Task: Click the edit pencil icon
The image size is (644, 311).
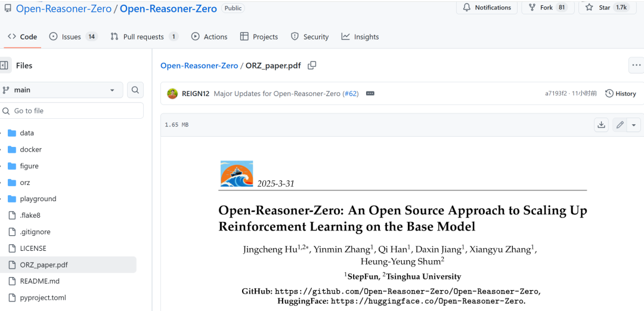Action: [620, 125]
